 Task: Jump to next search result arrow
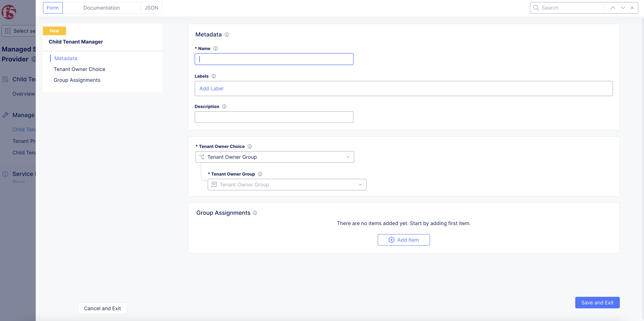point(623,8)
